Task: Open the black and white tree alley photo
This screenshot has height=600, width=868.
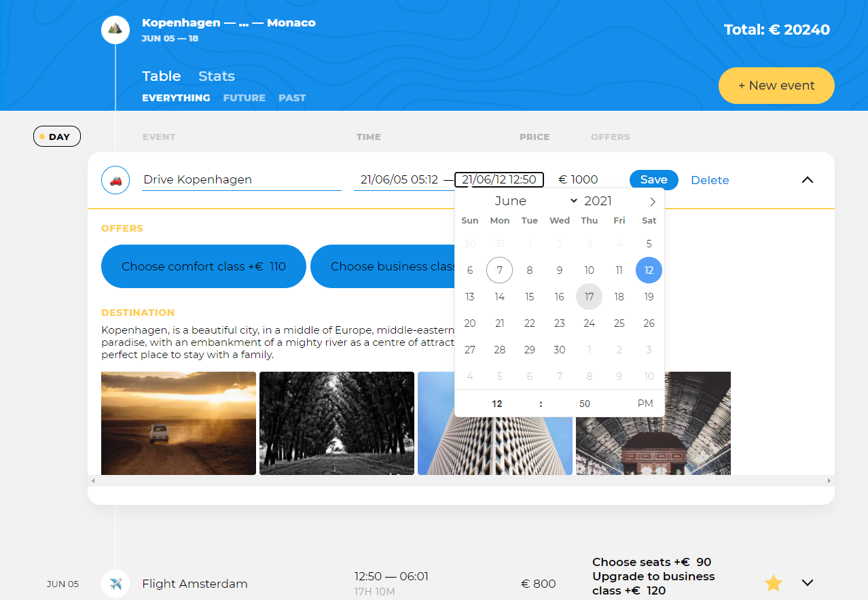Action: point(337,423)
